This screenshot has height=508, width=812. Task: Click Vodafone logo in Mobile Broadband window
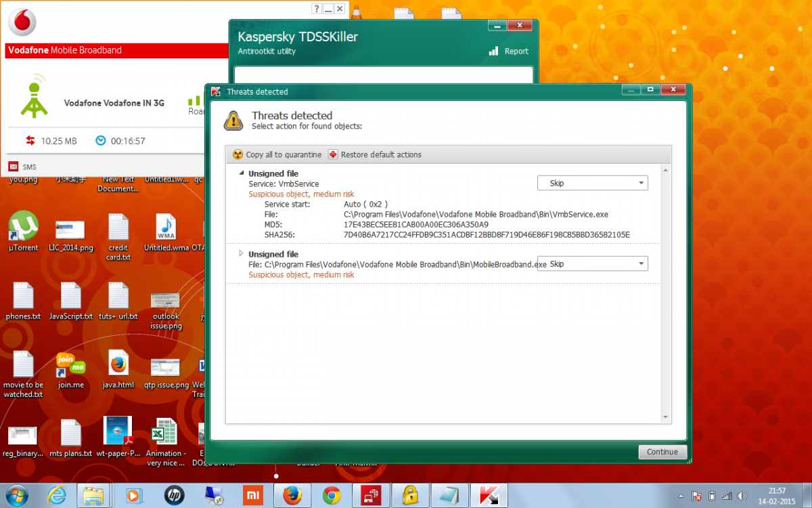22,22
